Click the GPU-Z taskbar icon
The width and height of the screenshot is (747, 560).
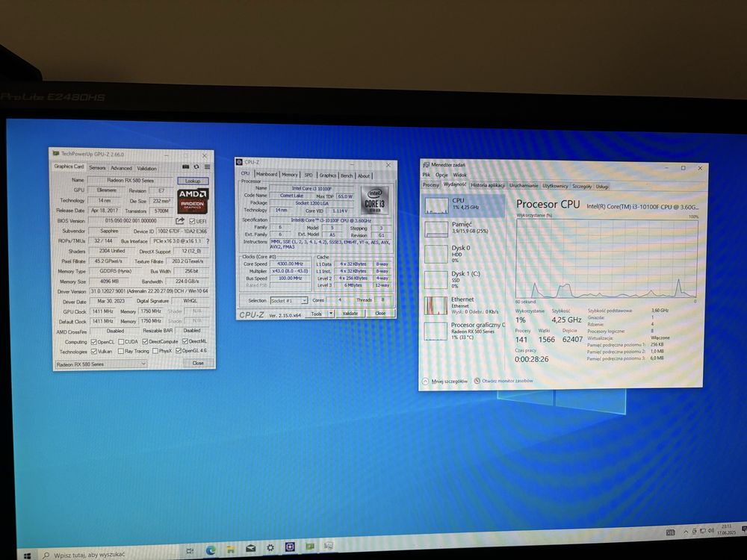[x=310, y=547]
